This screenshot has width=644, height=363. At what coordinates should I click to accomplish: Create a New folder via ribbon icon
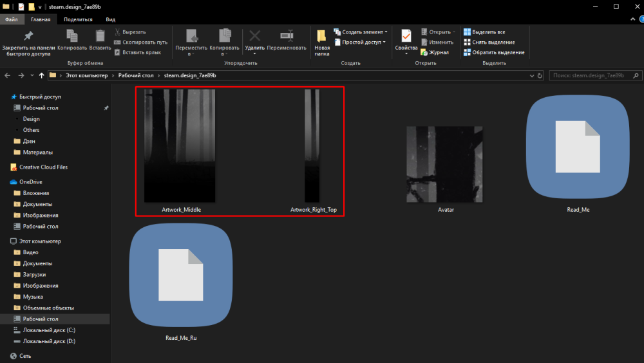coord(321,37)
